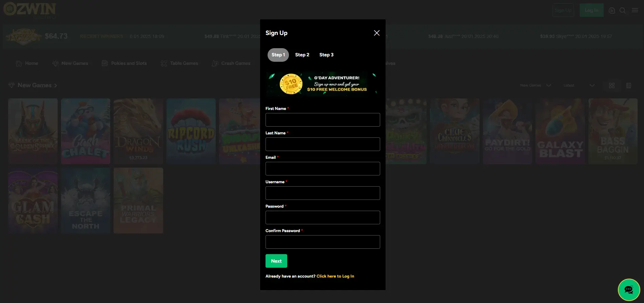Open the Table Games menu item
This screenshot has width=644, height=303.
(x=184, y=63)
